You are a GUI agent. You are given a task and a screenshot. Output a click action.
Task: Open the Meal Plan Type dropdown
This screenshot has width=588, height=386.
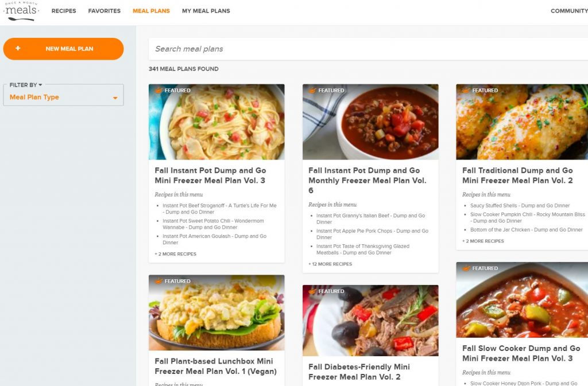[x=63, y=97]
